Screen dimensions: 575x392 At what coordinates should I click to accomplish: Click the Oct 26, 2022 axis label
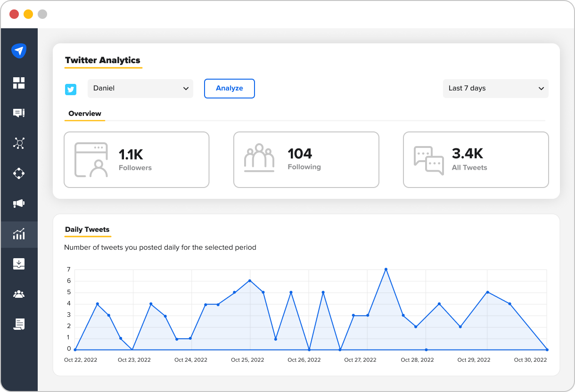click(x=304, y=359)
